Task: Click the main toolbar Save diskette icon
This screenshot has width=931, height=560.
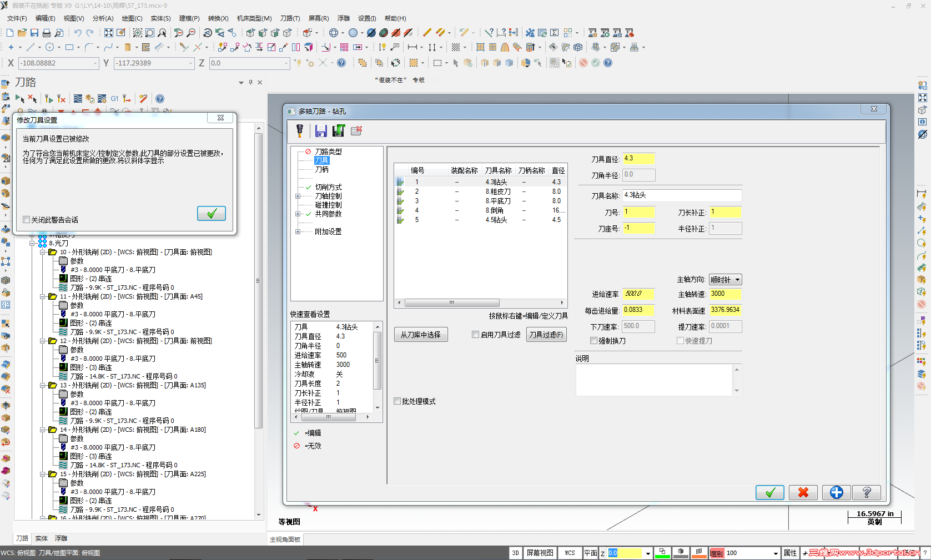Action: [34, 33]
